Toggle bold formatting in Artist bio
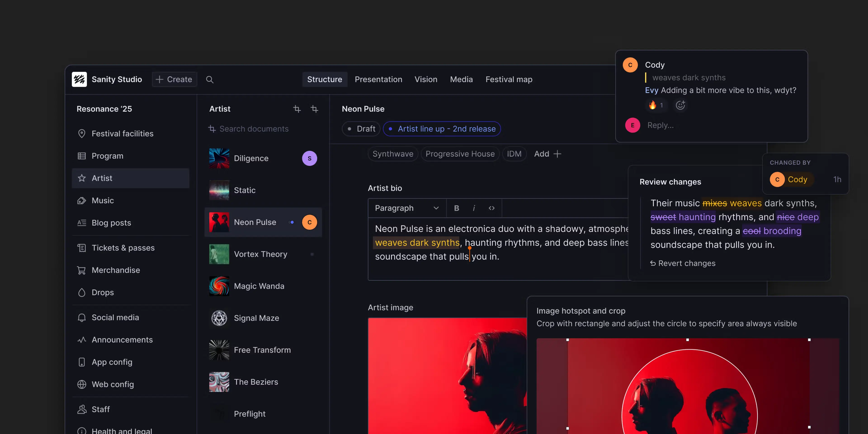The image size is (868, 434). [457, 208]
